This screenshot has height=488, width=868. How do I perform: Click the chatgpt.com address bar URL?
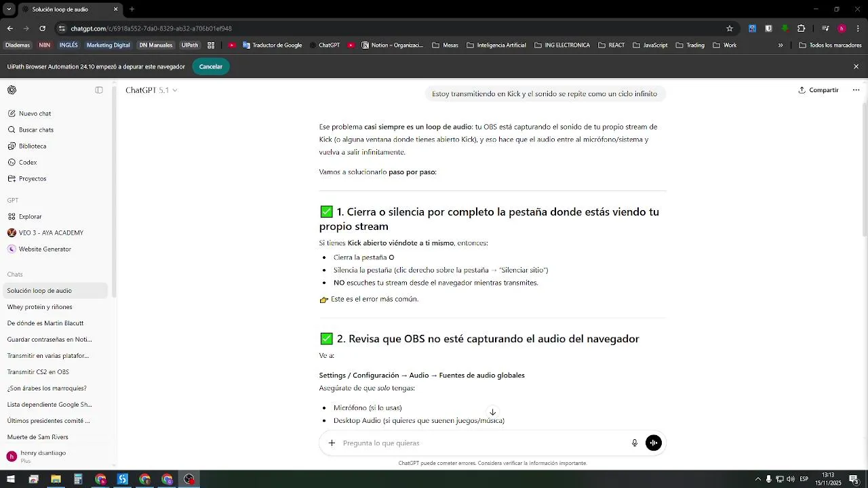pyautogui.click(x=151, y=28)
